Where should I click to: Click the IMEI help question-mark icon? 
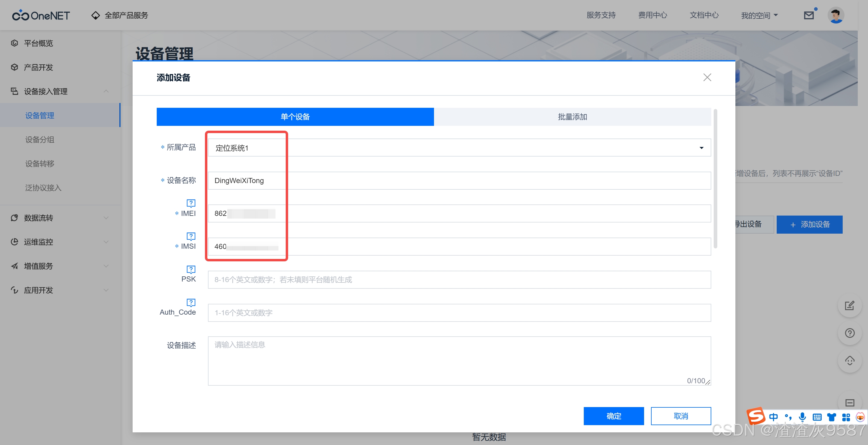click(191, 203)
